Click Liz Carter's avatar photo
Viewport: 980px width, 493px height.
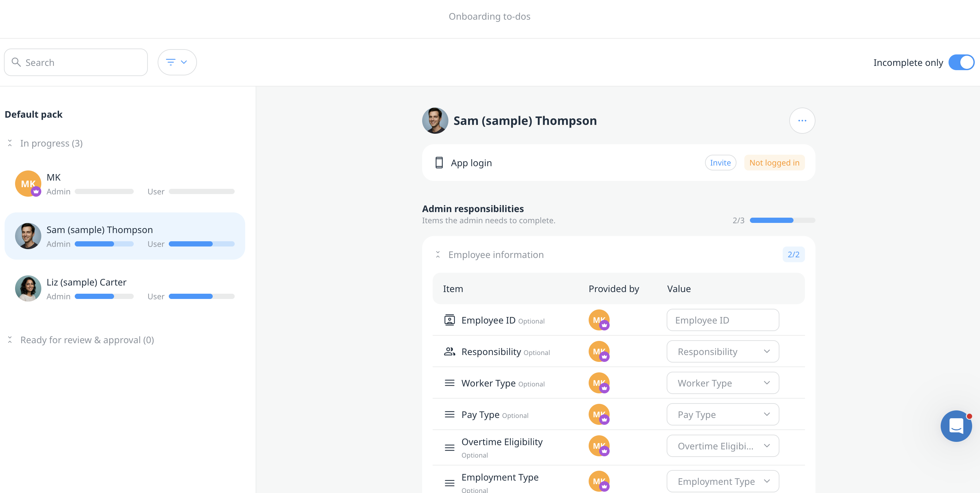(x=28, y=289)
